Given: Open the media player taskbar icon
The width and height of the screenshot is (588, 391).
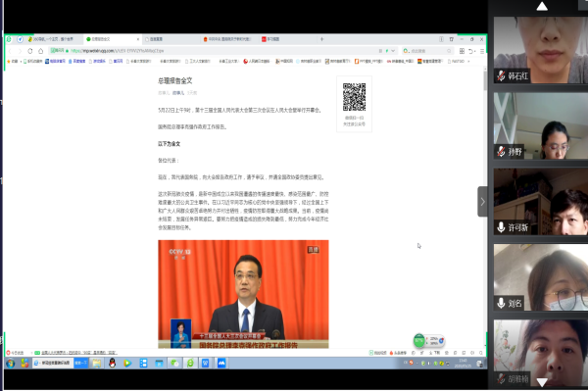Looking at the screenshot, I should coord(127,363).
